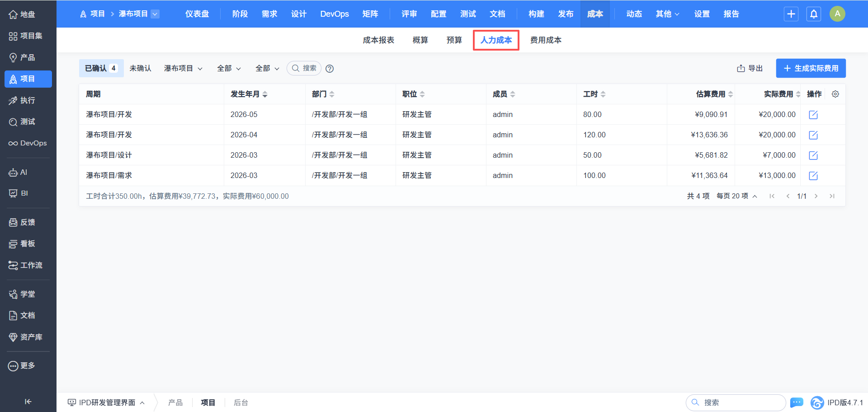Sort table by 估算费用 column
The height and width of the screenshot is (412, 868).
tap(715, 94)
